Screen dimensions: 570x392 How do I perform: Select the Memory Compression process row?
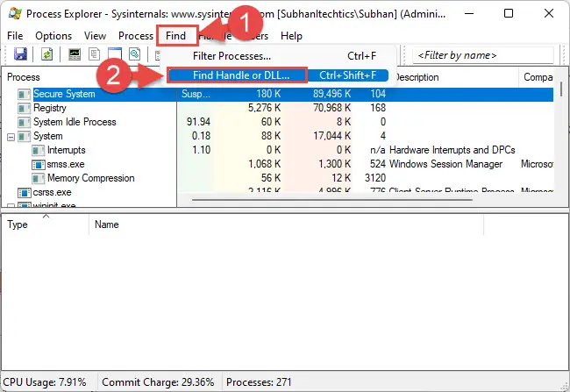point(91,178)
